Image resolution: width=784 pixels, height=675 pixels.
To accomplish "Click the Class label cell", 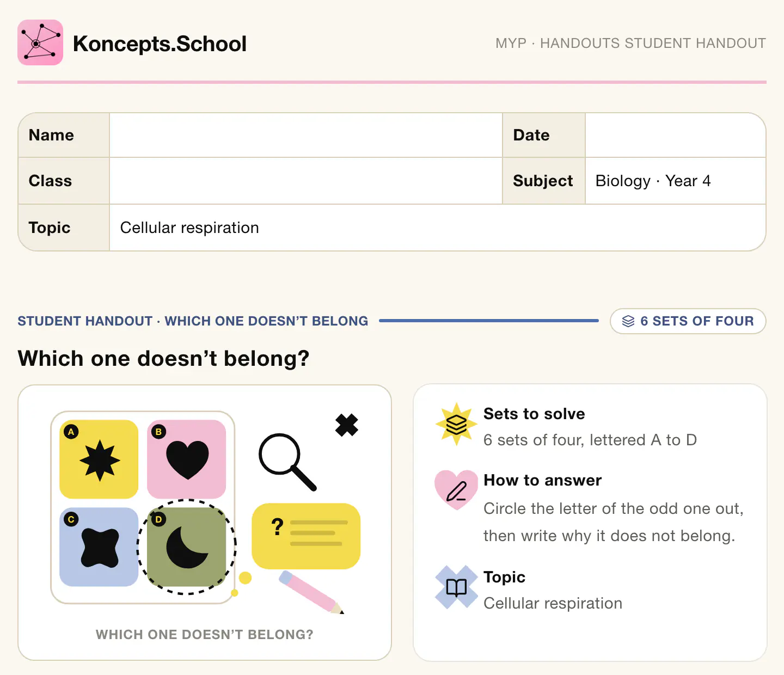I will click(64, 181).
